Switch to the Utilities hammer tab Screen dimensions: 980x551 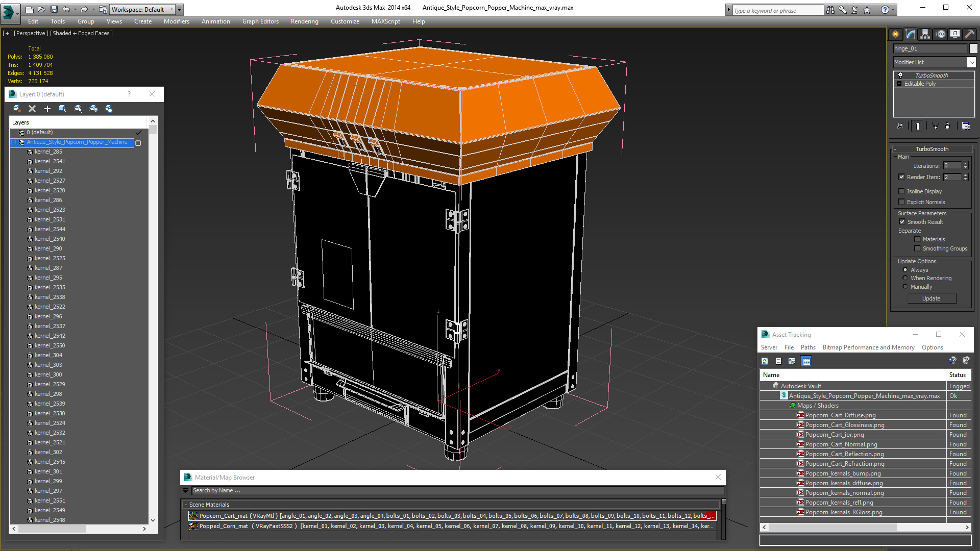(x=969, y=34)
